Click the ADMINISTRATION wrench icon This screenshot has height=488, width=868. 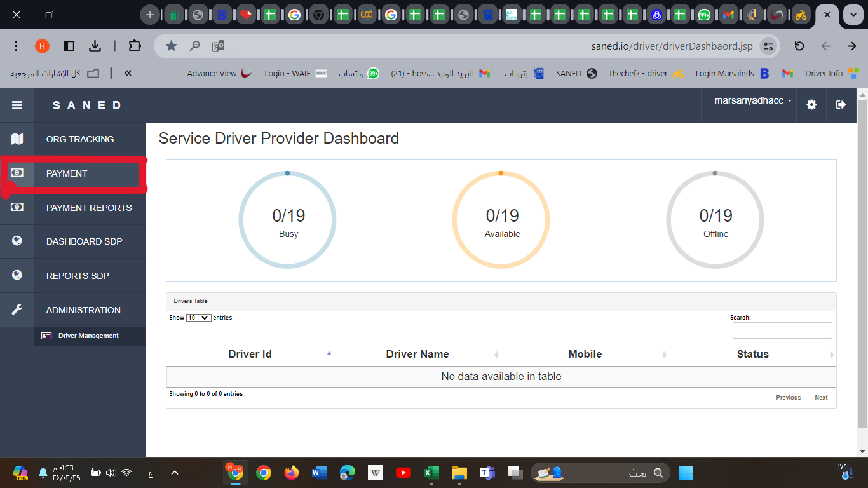[17, 310]
